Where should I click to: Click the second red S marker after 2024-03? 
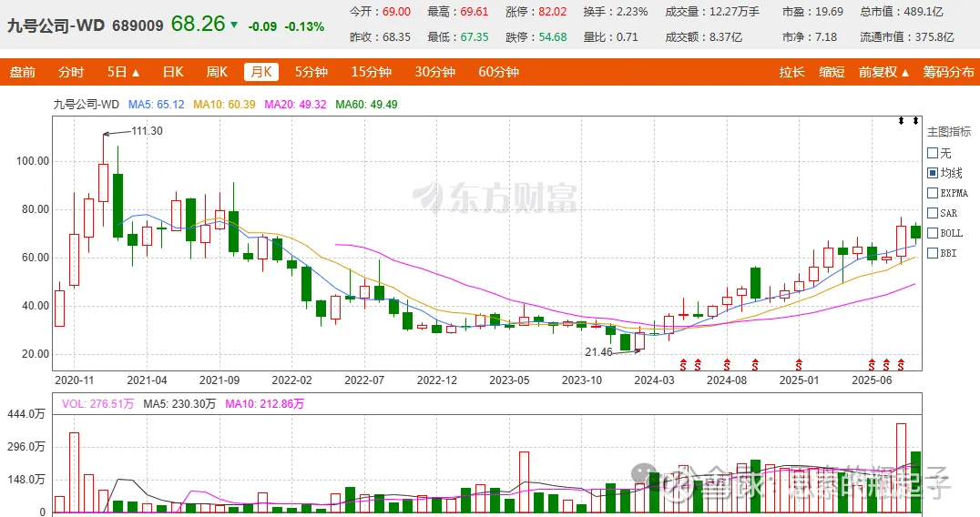698,365
